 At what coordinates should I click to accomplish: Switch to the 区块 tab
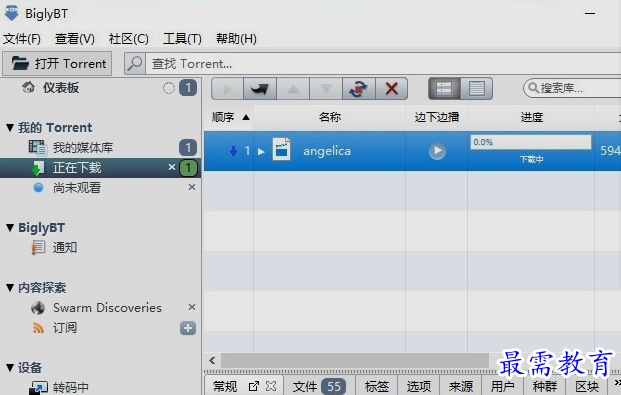pyautogui.click(x=587, y=386)
